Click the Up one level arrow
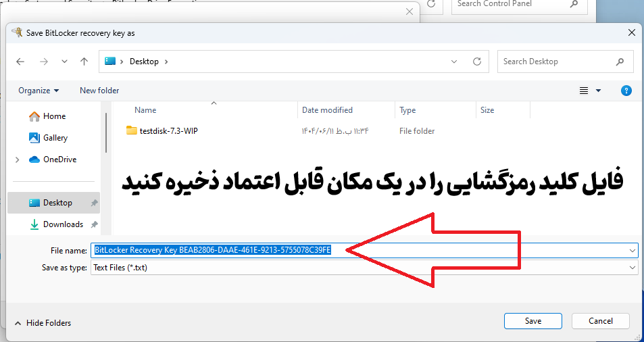This screenshot has width=644, height=342. [84, 62]
